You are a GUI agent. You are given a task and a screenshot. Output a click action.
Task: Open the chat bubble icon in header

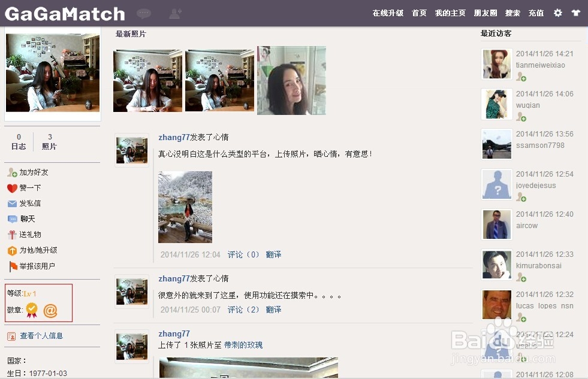coord(144,14)
